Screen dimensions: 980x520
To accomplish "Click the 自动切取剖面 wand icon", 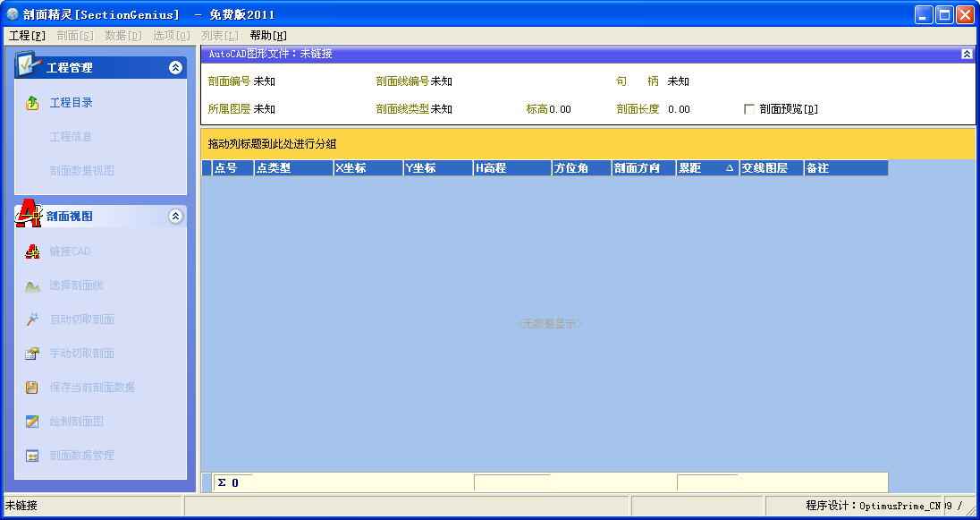I will click(x=32, y=320).
